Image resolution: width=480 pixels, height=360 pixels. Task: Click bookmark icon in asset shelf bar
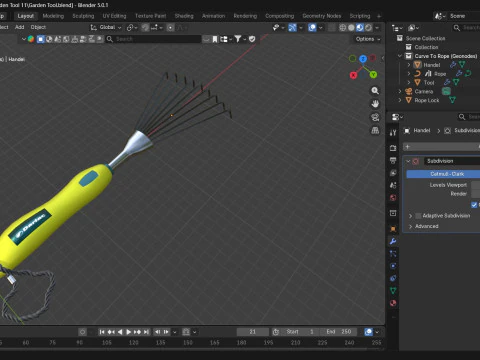point(215,39)
